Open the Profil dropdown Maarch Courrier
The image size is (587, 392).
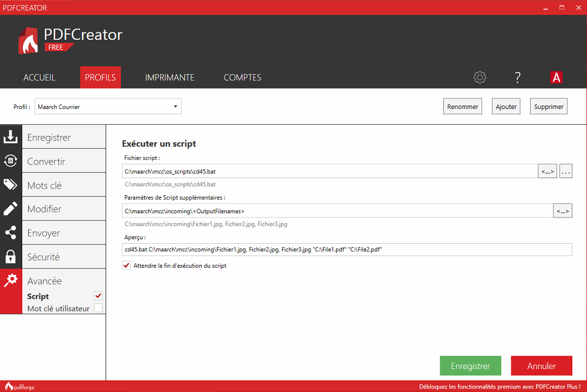click(108, 106)
